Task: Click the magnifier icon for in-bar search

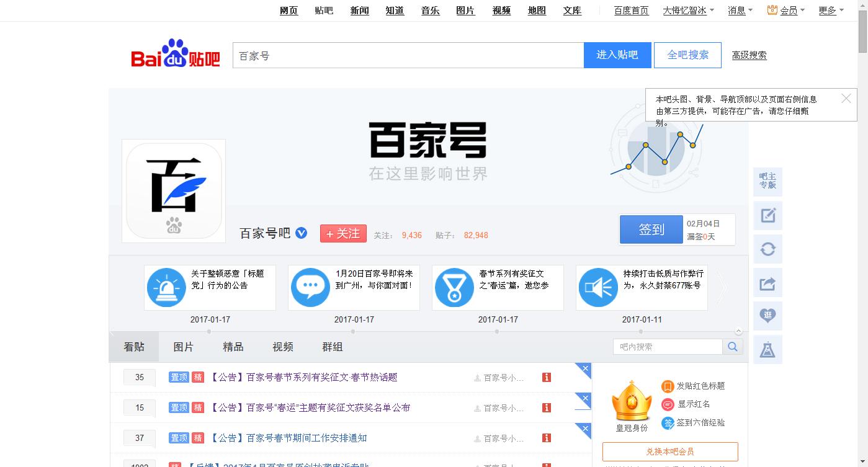Action: [x=733, y=347]
